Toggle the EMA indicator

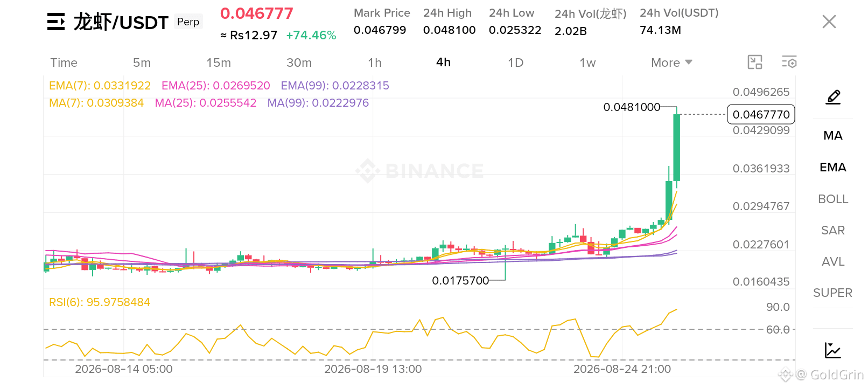tap(833, 168)
